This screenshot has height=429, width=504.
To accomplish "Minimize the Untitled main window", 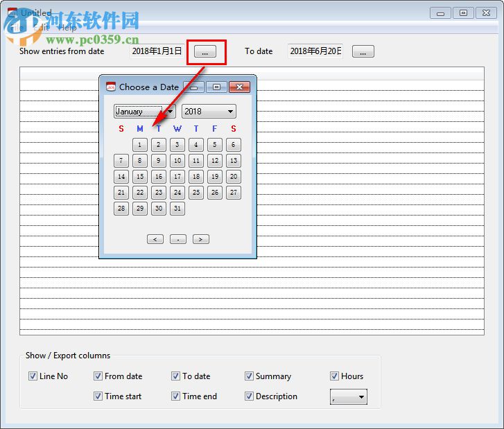I will (x=441, y=13).
